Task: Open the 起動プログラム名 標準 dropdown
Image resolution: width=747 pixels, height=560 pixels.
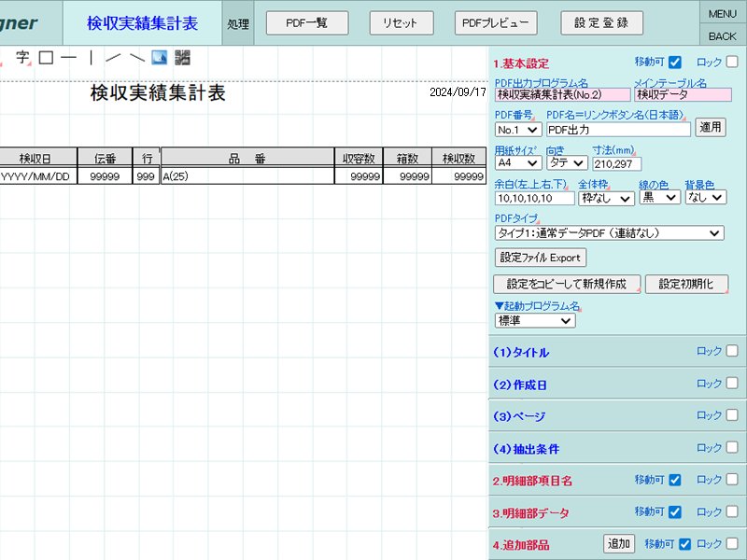Action: [x=535, y=320]
